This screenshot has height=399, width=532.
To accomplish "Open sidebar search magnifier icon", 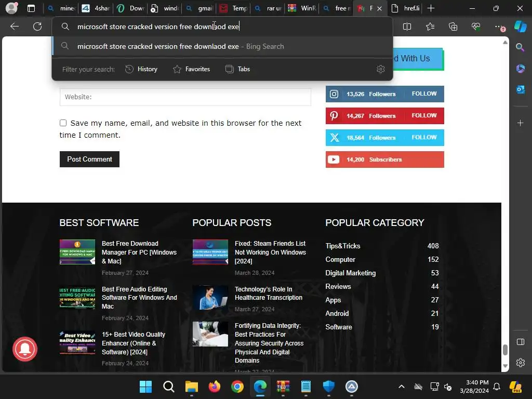I will coord(520,47).
